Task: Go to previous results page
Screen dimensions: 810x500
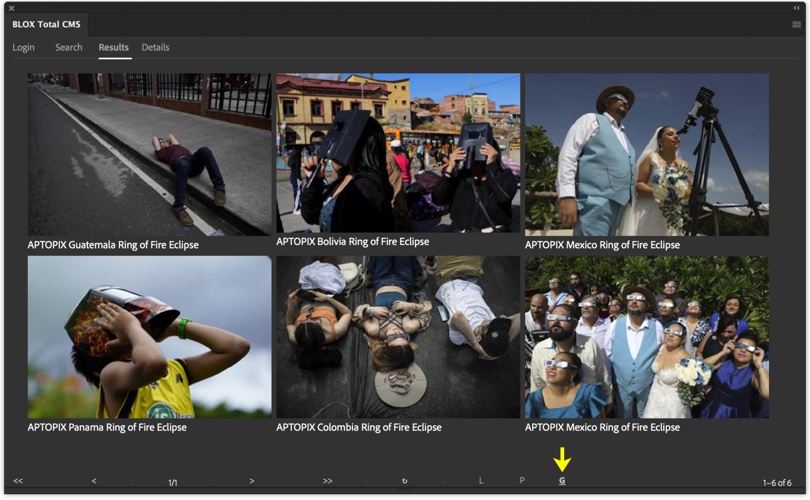Action: click(94, 481)
